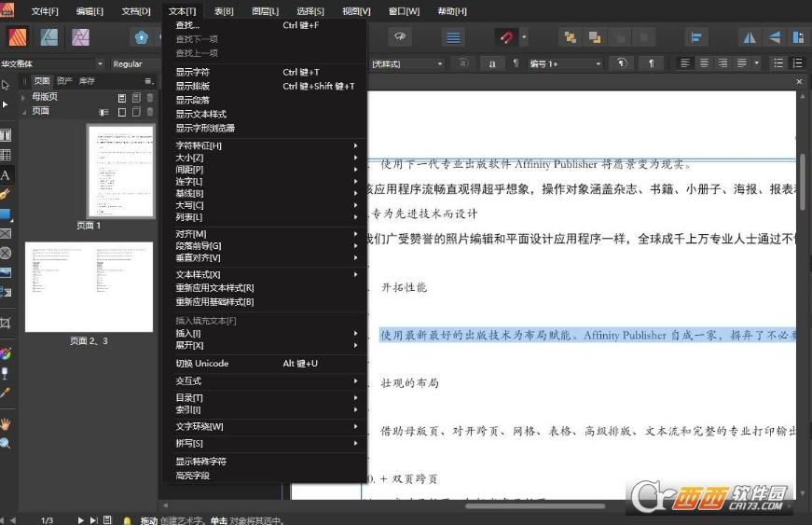Click the Flip Vertical icon
Screen dimensions: 812x525
774,37
